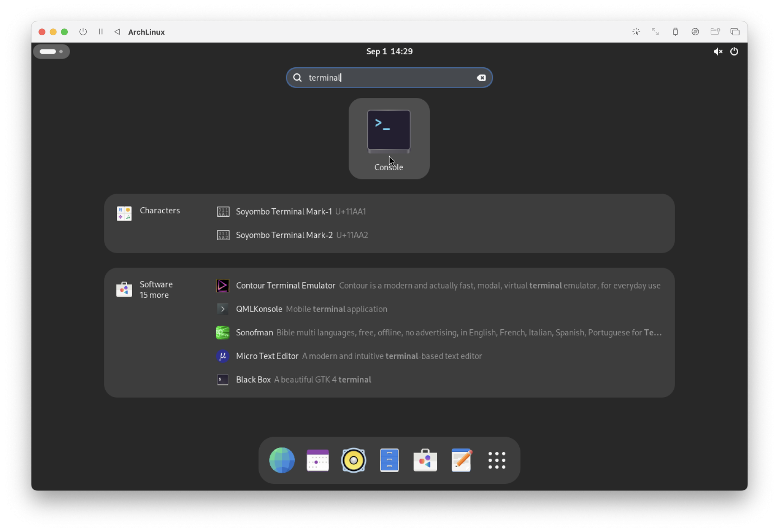This screenshot has height=532, width=779.
Task: Open the Characters app icon
Action: [x=124, y=213]
